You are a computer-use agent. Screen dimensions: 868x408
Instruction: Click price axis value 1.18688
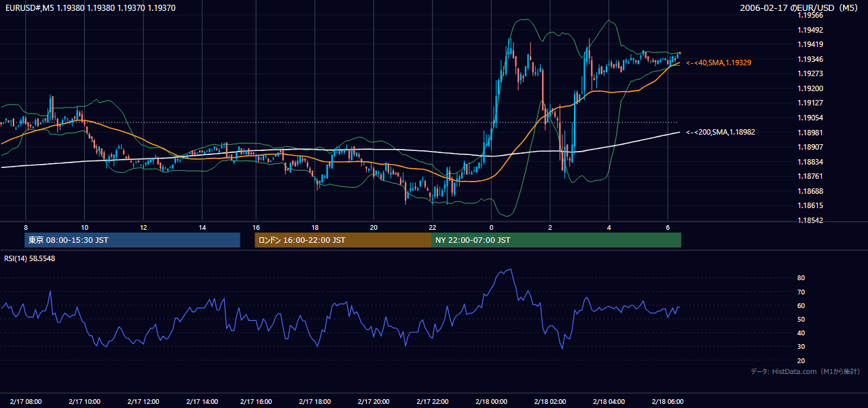810,192
